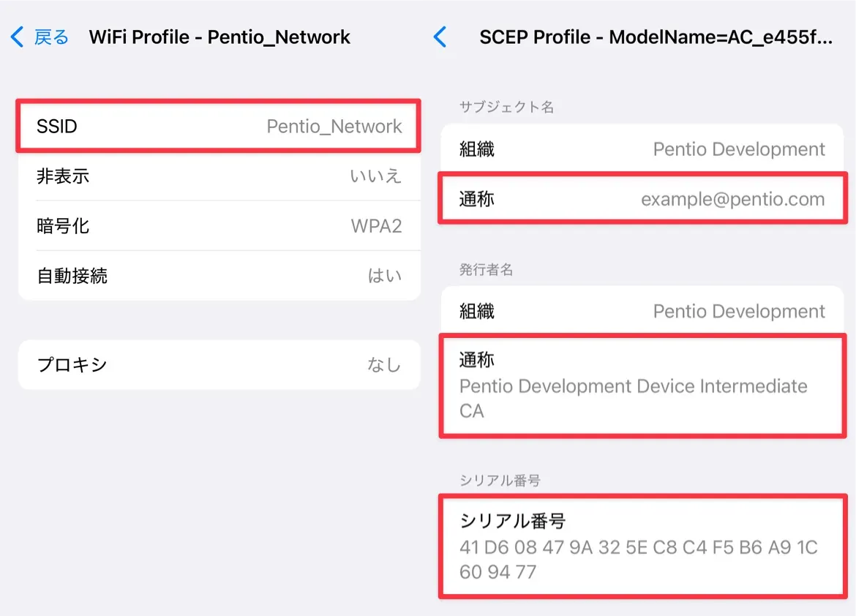Select the SSID Pentio_Network row
The image size is (856, 616).
coord(219,127)
